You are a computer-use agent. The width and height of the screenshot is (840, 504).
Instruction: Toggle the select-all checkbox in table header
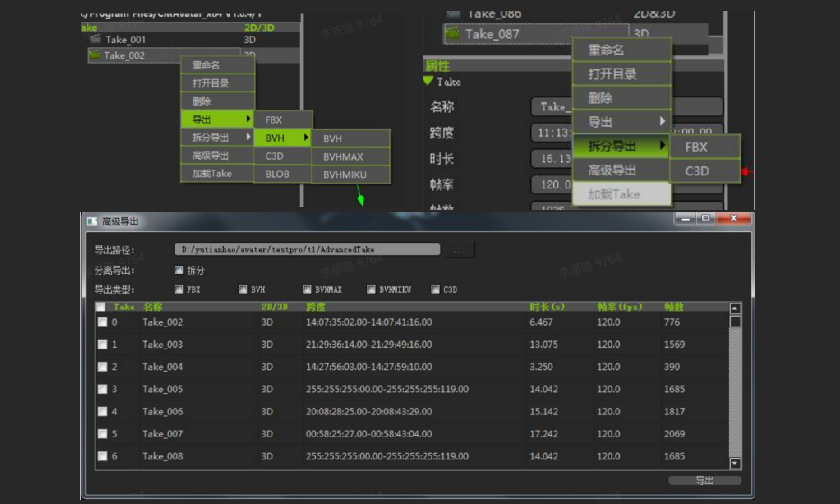point(101,307)
